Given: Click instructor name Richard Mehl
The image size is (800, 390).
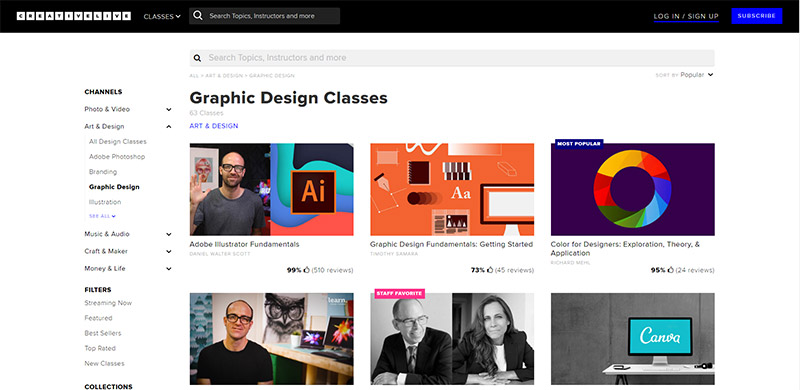Looking at the screenshot, I should (569, 262).
